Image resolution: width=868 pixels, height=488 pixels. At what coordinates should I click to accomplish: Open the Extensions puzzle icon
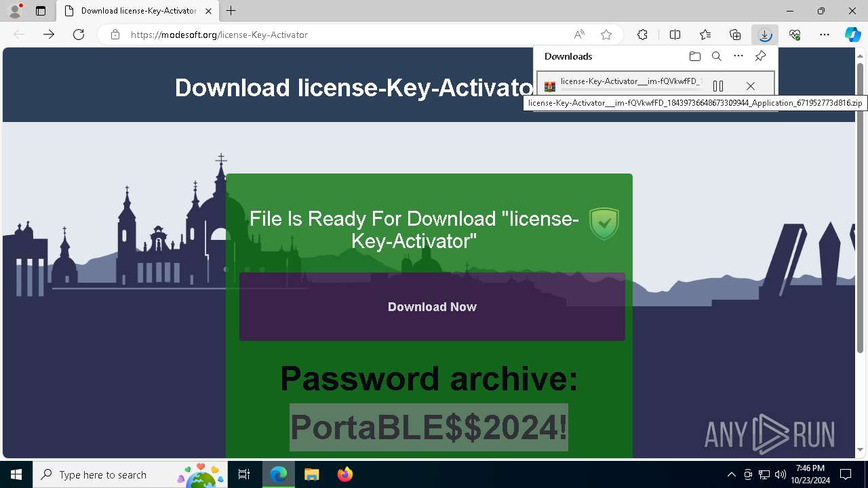642,35
